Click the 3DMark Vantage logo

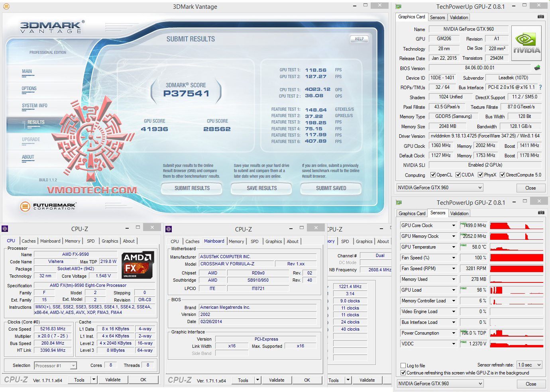pyautogui.click(x=52, y=27)
